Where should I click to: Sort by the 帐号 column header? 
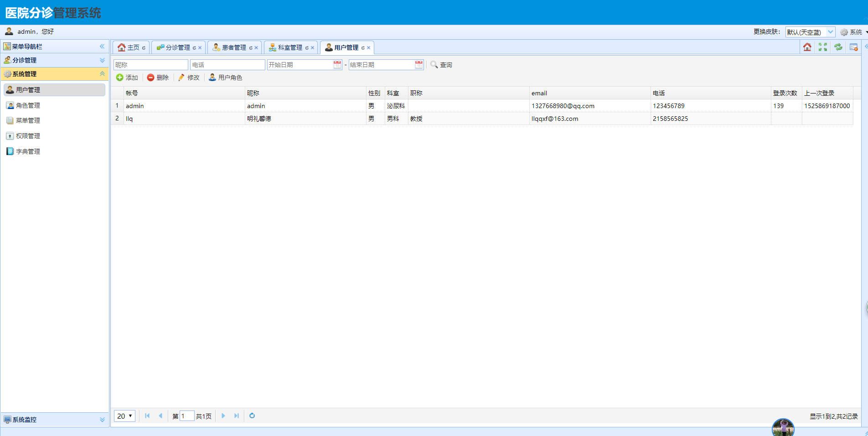[184, 93]
